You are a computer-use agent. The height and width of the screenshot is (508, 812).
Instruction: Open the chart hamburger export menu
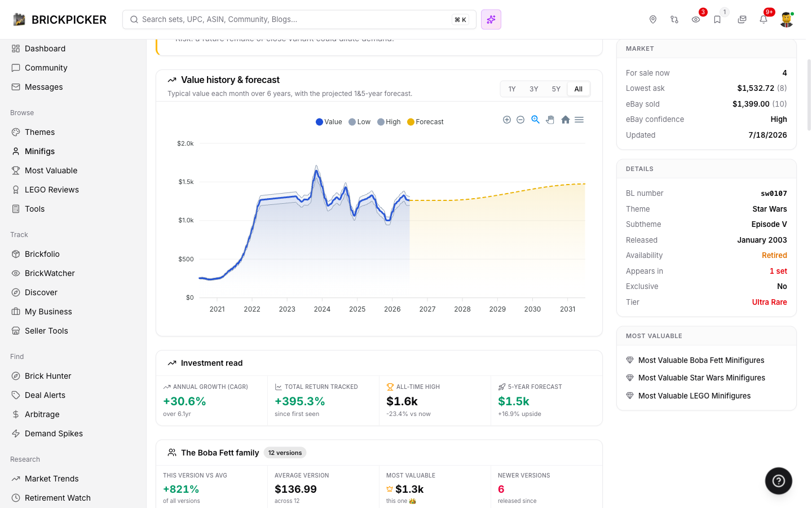pyautogui.click(x=579, y=120)
